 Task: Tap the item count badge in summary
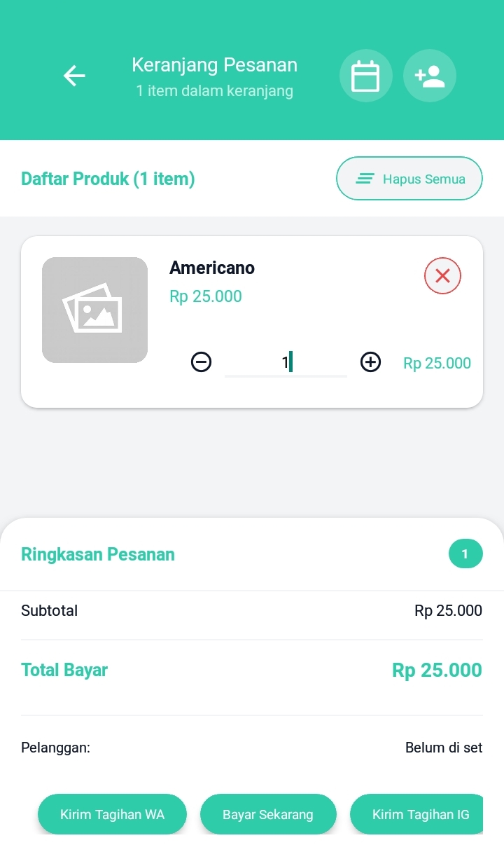tap(465, 554)
